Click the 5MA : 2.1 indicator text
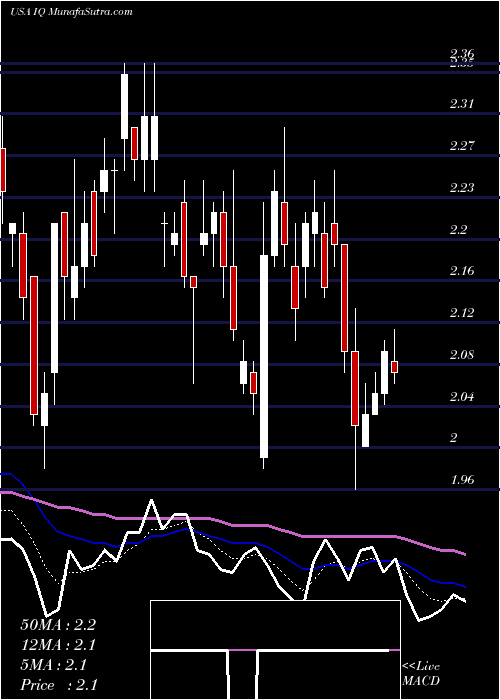The width and height of the screenshot is (500, 700). [54, 665]
